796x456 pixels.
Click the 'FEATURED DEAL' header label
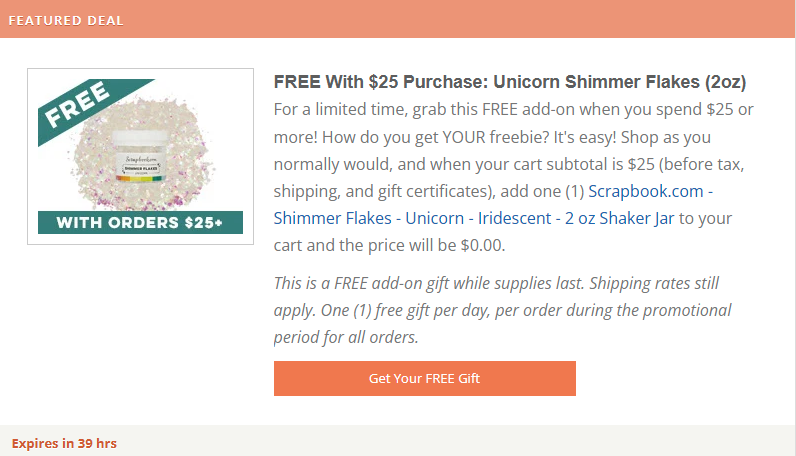[66, 20]
